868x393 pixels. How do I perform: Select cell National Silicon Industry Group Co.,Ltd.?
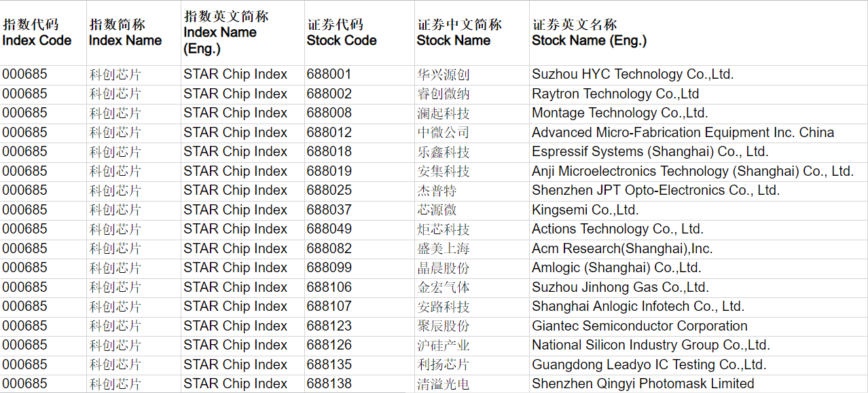click(x=699, y=345)
